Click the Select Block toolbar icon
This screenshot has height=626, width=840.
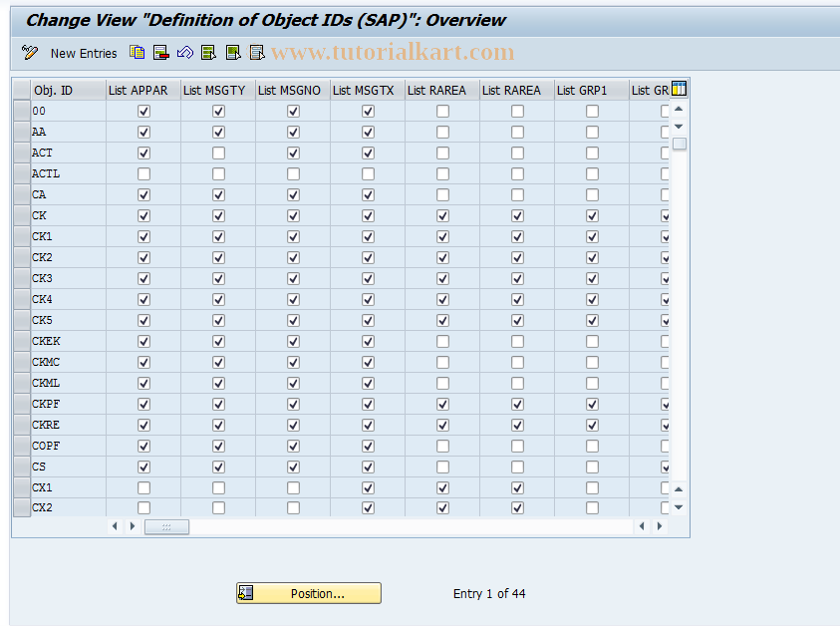point(232,53)
